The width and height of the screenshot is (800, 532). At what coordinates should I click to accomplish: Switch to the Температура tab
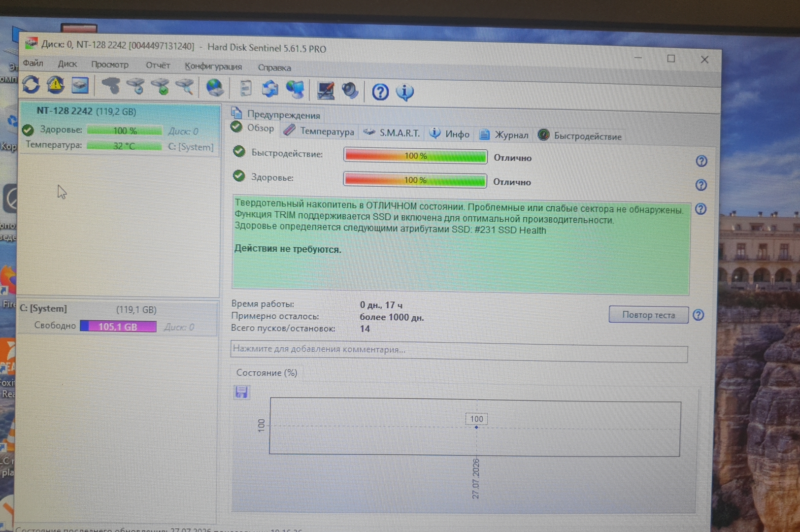coord(319,132)
